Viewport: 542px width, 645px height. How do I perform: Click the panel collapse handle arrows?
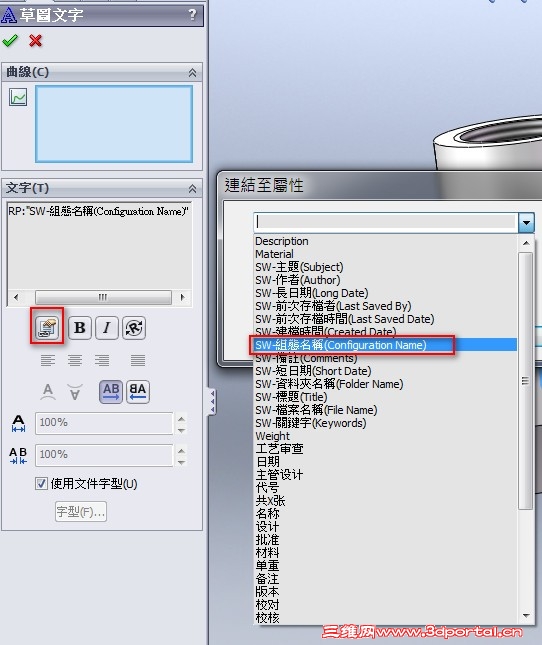click(x=212, y=401)
